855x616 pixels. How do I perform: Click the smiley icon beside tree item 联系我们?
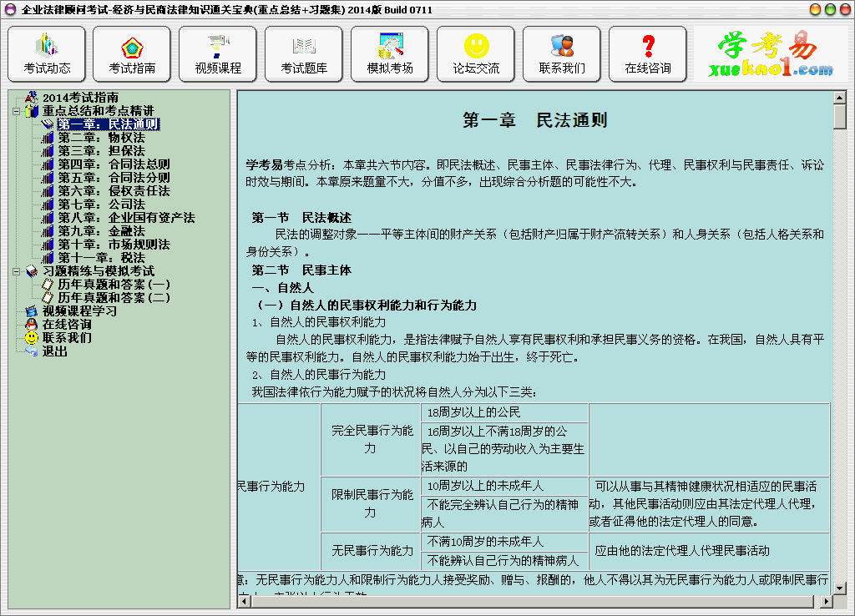coord(32,338)
